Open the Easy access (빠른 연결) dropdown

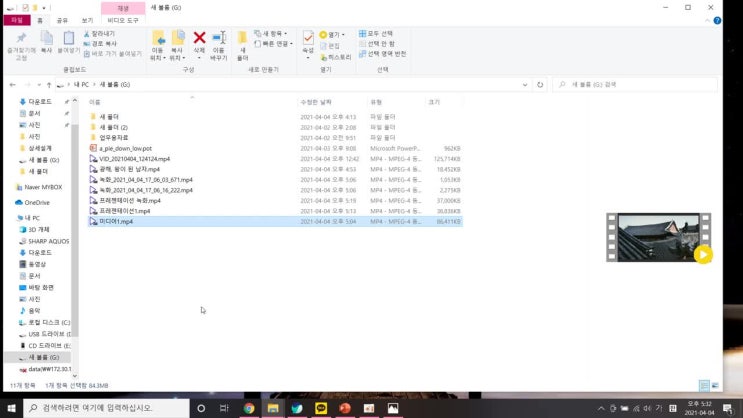click(x=273, y=44)
